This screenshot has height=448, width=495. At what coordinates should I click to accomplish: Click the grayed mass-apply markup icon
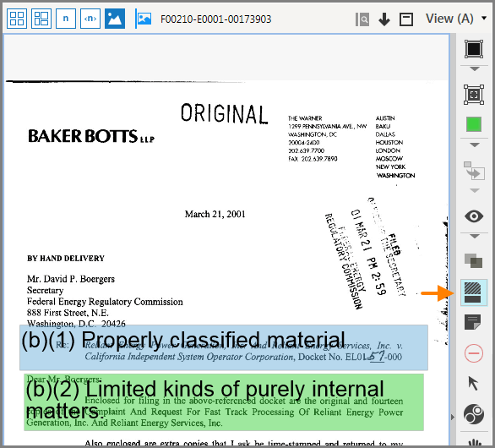pyautogui.click(x=474, y=170)
